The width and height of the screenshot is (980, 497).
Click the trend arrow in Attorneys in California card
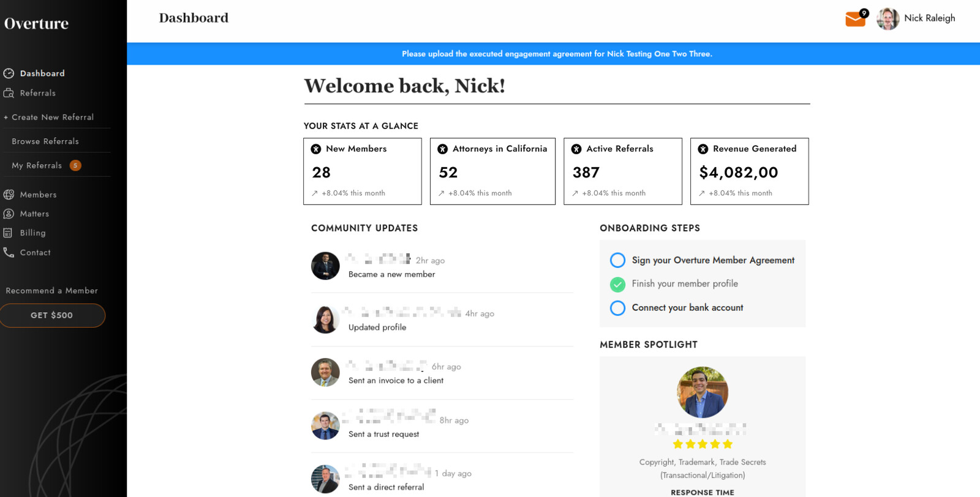click(442, 193)
